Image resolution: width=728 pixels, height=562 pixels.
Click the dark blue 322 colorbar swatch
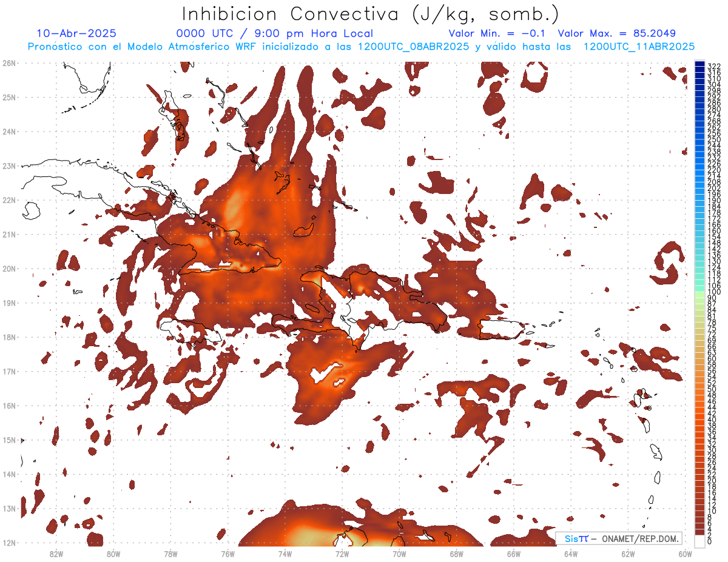point(699,64)
